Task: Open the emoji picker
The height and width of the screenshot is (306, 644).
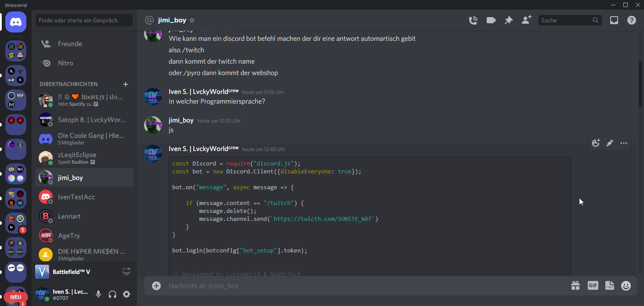Action: click(626, 286)
